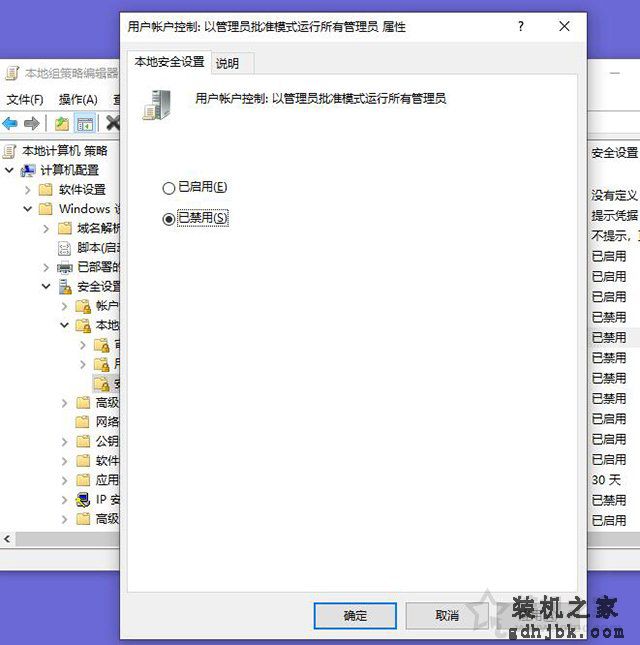Click the 帐户 policies folder icon
Screen dimensions: 640x645
tap(83, 306)
